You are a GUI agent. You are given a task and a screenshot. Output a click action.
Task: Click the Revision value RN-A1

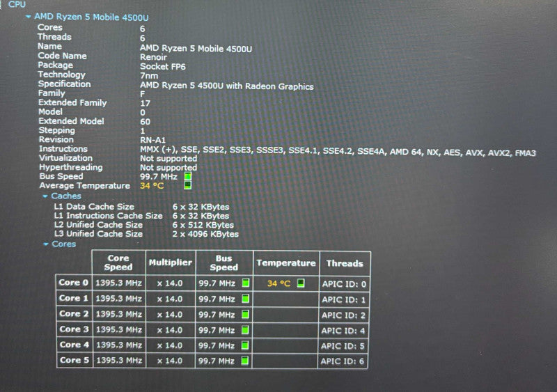pos(152,140)
